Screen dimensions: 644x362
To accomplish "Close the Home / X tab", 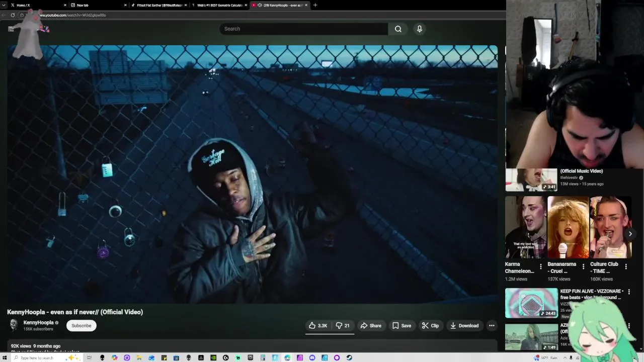I will 65,5.
